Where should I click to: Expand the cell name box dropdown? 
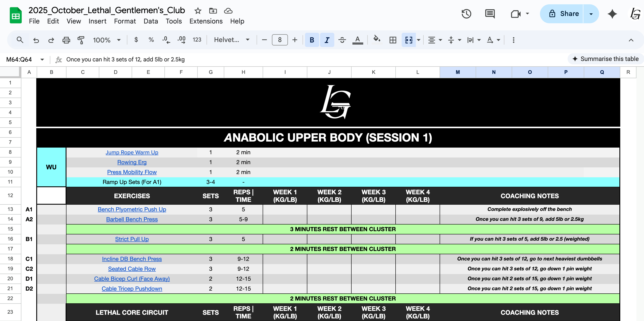tap(42, 59)
